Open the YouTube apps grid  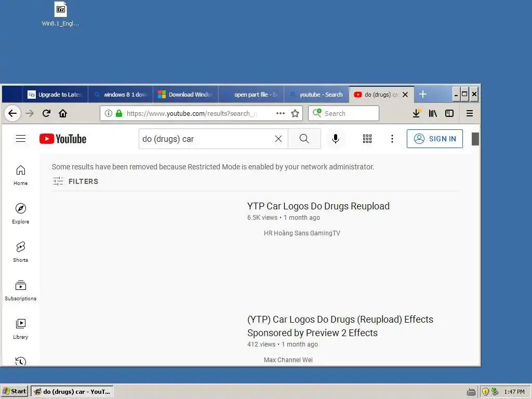point(367,139)
